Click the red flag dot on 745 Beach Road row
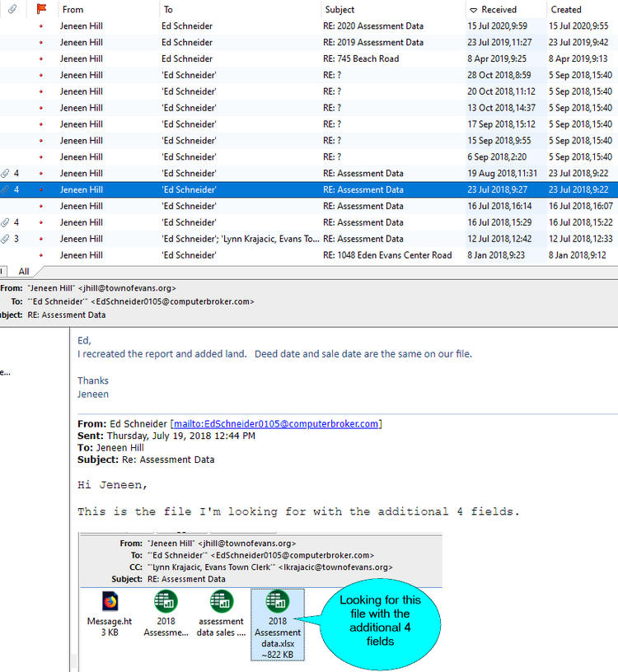 click(41, 58)
